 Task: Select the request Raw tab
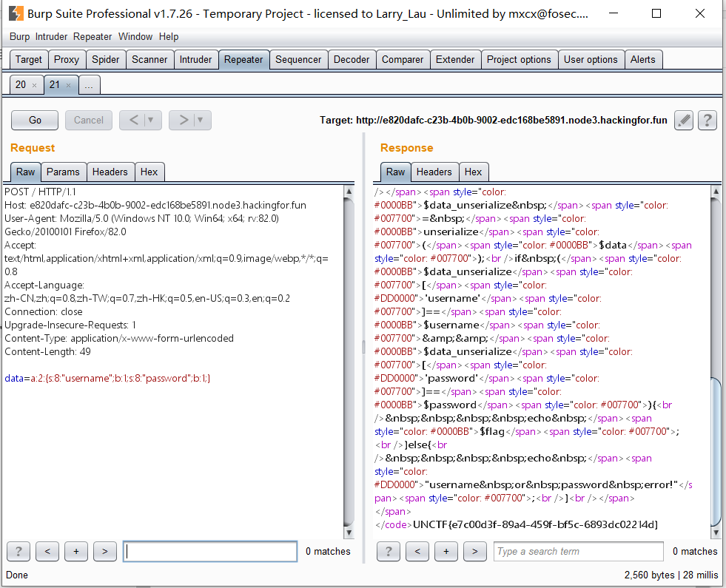25,172
